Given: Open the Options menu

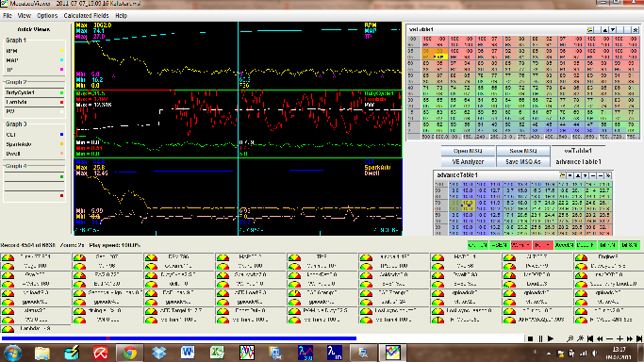Looking at the screenshot, I should 47,16.
